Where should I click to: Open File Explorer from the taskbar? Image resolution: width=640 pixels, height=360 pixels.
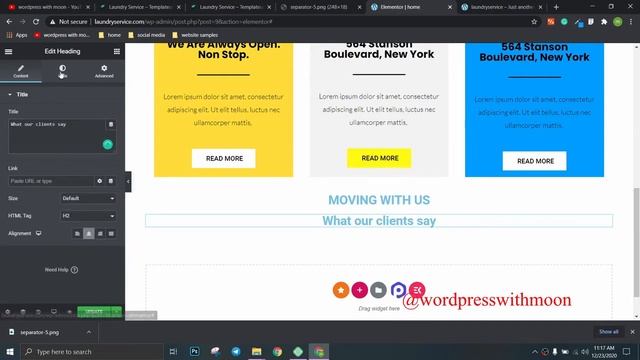(256, 351)
